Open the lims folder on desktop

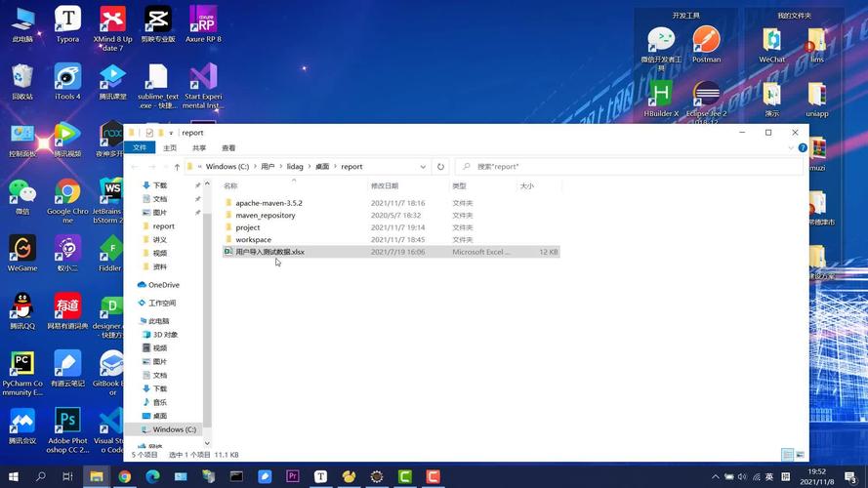tap(817, 45)
